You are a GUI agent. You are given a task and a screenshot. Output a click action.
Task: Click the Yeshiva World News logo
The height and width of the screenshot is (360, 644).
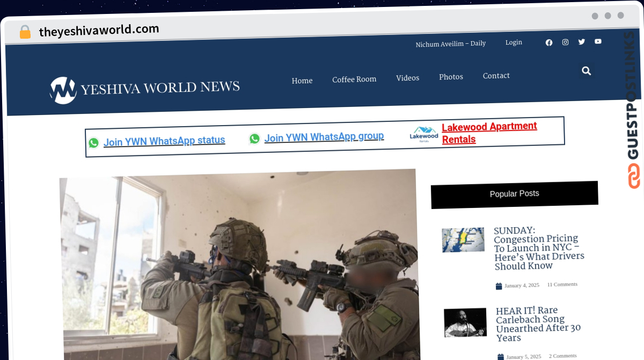pyautogui.click(x=145, y=89)
